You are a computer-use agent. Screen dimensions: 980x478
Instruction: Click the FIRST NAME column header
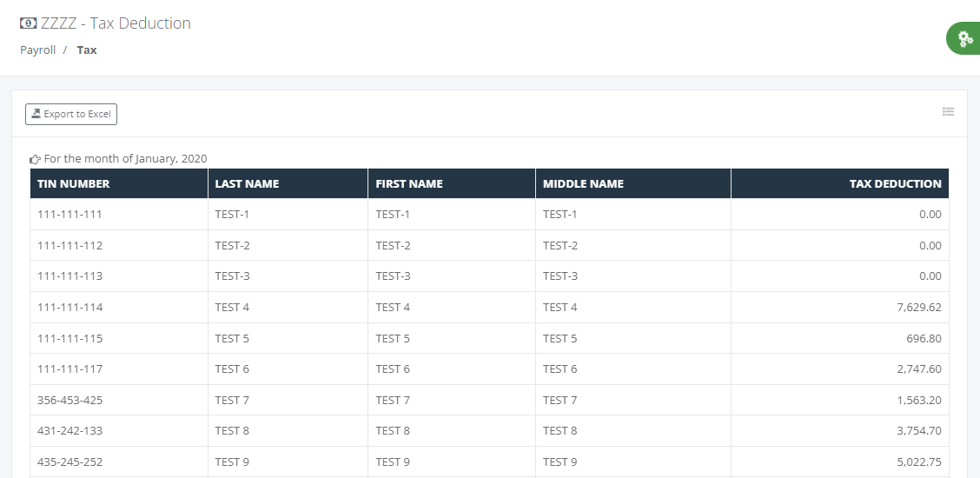452,183
